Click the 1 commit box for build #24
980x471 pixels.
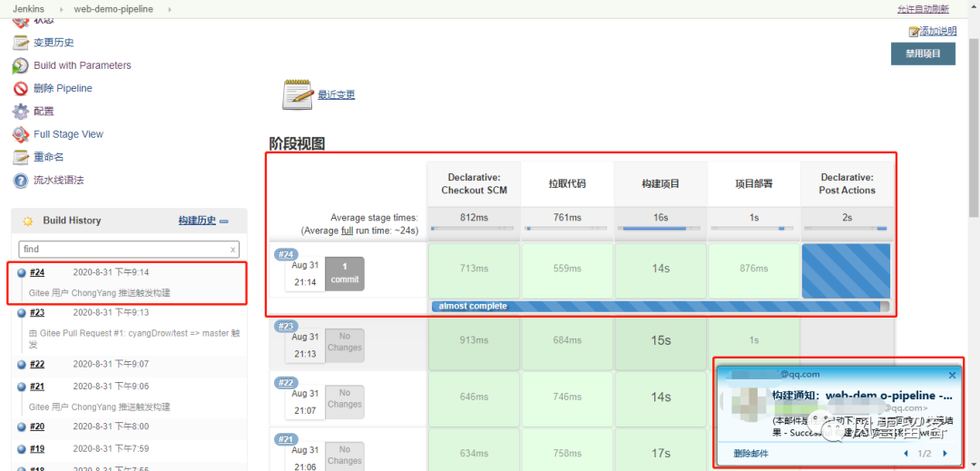point(345,273)
